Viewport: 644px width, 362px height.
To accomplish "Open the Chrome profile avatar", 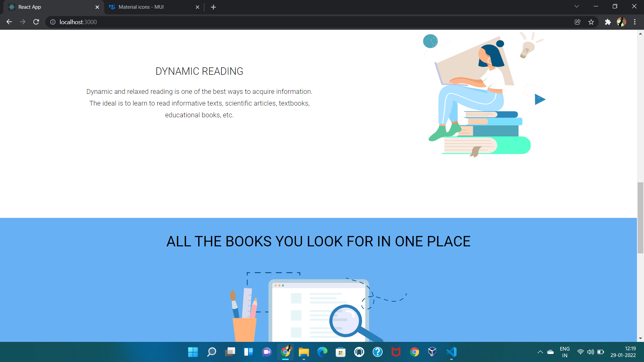I will click(622, 22).
